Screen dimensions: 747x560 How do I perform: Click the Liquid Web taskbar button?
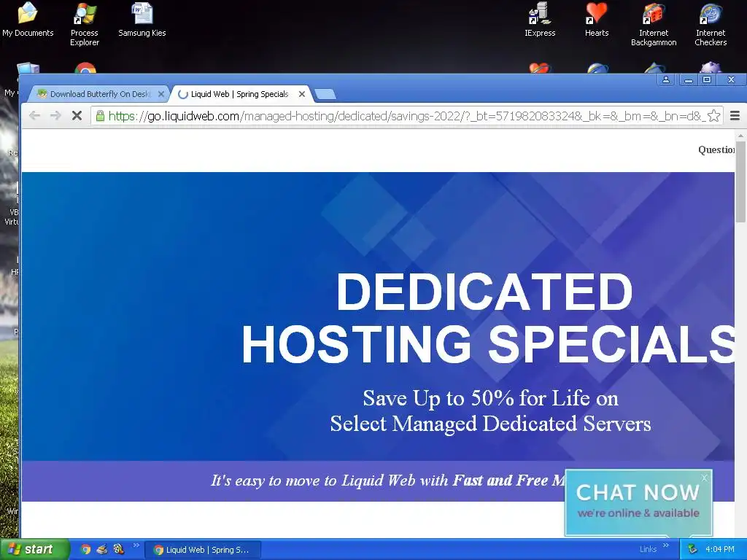(x=203, y=550)
